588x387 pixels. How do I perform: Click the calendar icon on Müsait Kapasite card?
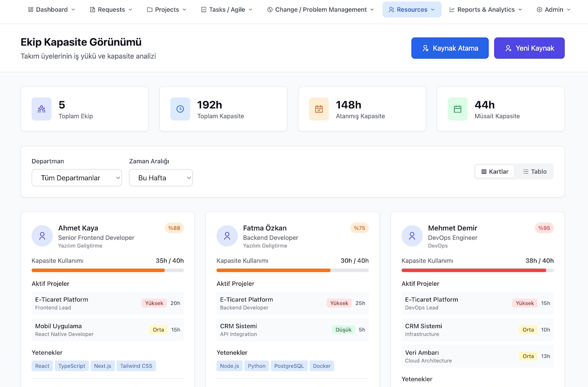tap(458, 109)
